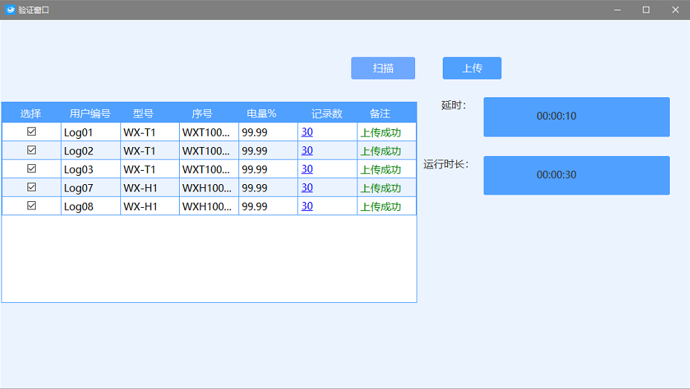Click the WXH100... serial cell in Log07 row
The height and width of the screenshot is (389, 690).
209,187
